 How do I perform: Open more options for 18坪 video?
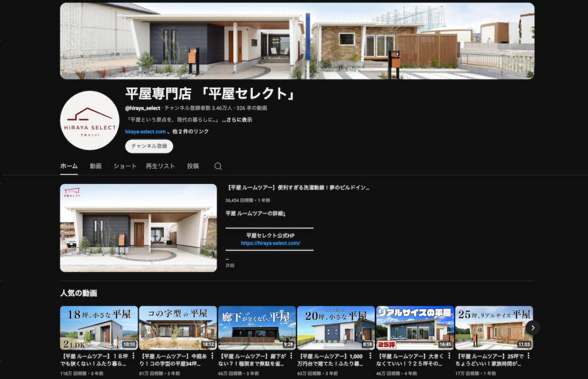coord(134,356)
